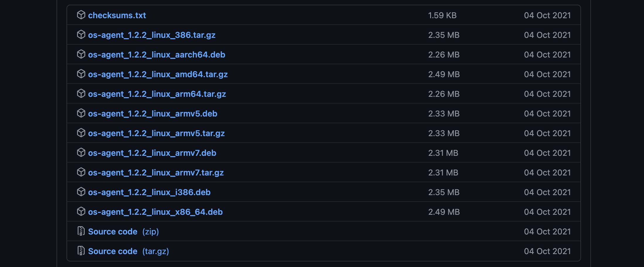Open os-agent_1.2.2_linux_aarch64.deb link
644x267 pixels.
click(x=156, y=55)
